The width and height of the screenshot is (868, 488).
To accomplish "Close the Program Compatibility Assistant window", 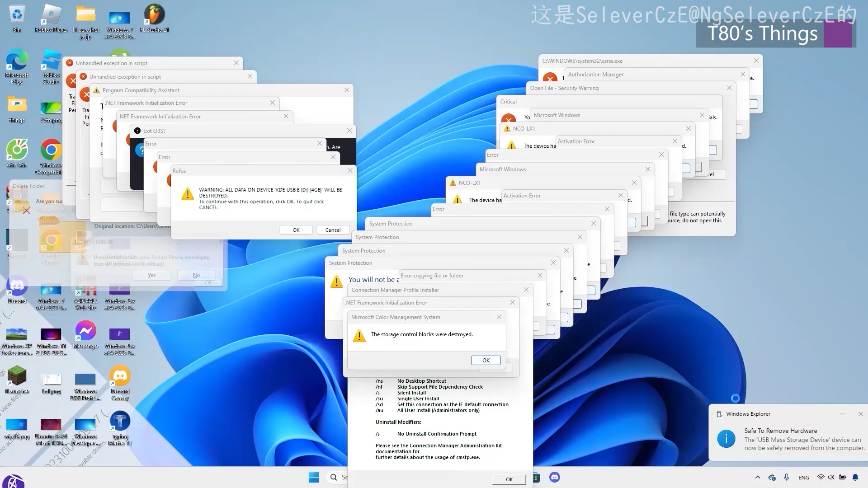I will (x=347, y=90).
